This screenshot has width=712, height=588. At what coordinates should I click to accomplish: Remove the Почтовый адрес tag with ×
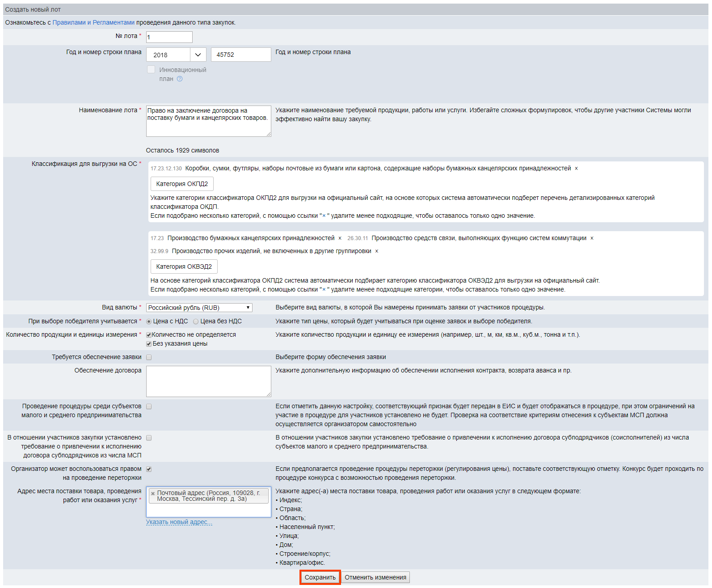click(x=153, y=494)
